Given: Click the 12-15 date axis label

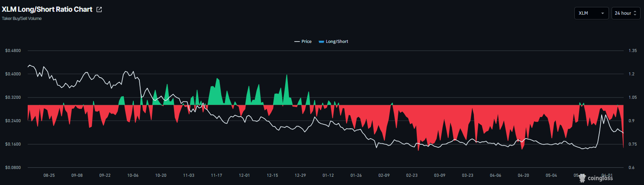Looking at the screenshot, I should tap(272, 175).
